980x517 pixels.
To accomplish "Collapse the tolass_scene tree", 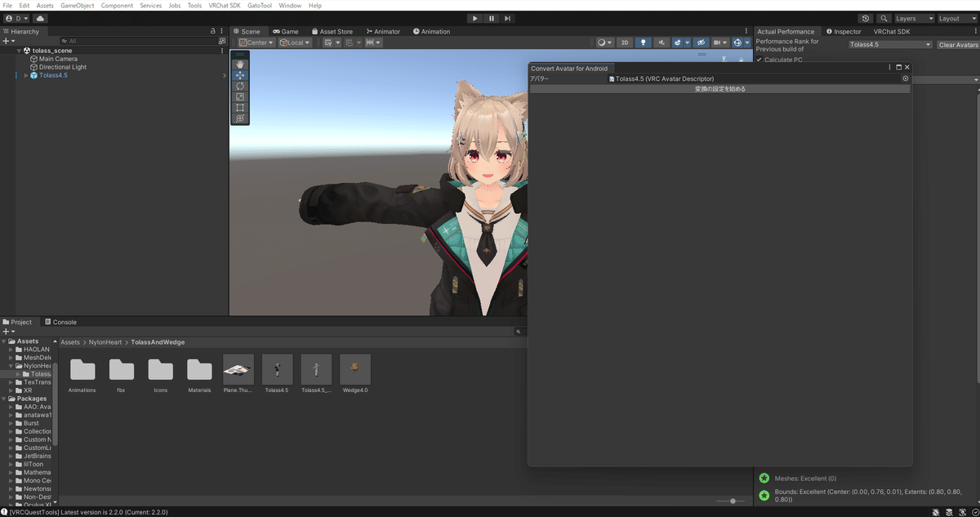I will [x=20, y=50].
